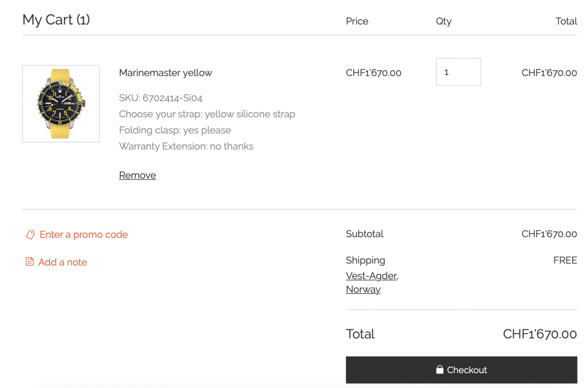Open the Marinemaster yellow product title
Screen dimensions: 588x388
(166, 73)
